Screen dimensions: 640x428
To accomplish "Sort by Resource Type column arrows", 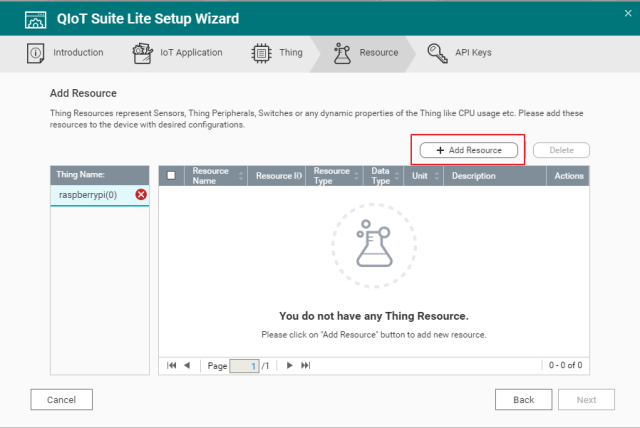I will pyautogui.click(x=356, y=176).
